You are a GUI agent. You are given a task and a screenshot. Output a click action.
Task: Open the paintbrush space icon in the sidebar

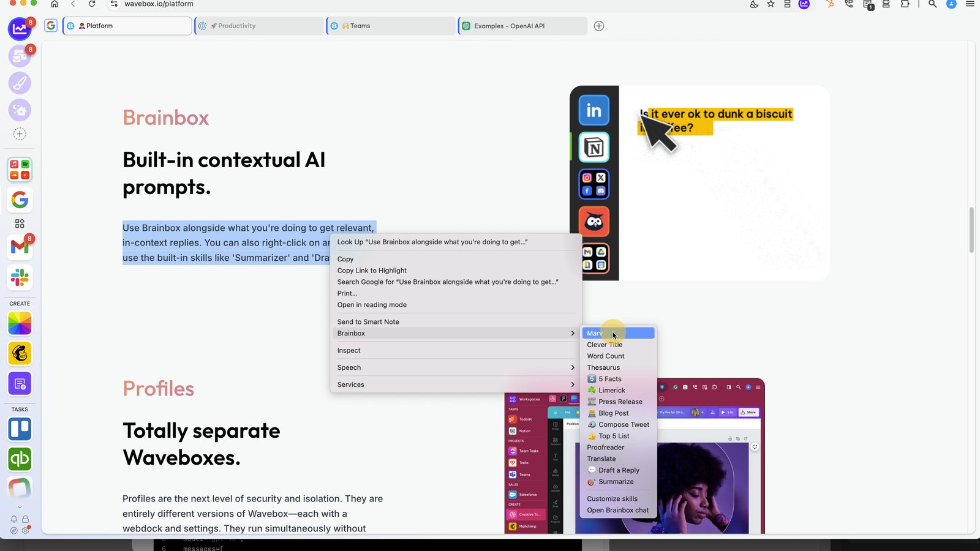[x=20, y=83]
